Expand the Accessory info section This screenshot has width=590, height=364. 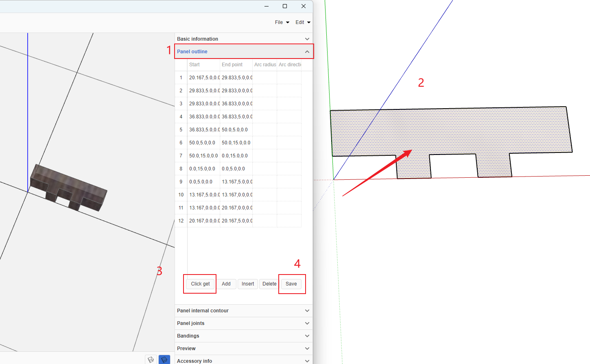tap(307, 361)
